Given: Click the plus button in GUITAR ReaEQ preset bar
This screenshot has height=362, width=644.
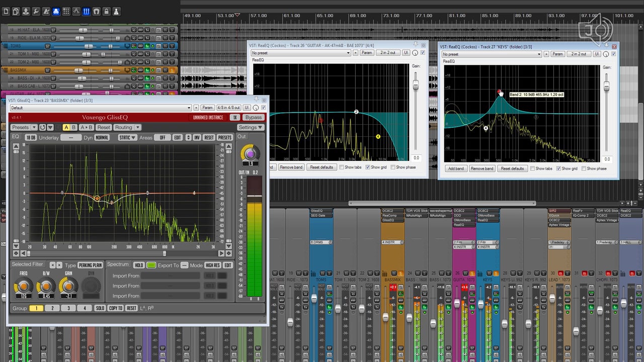Looking at the screenshot, I should 356,53.
